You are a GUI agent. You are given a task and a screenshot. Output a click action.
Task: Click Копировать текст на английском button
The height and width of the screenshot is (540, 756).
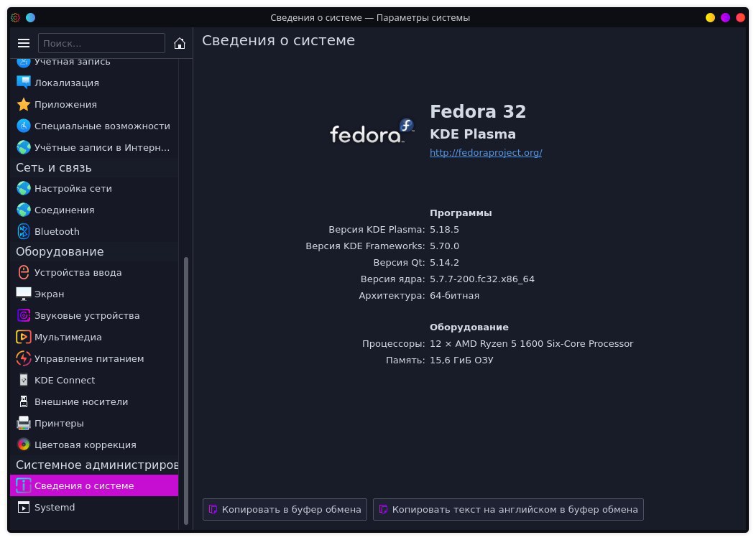coord(508,510)
